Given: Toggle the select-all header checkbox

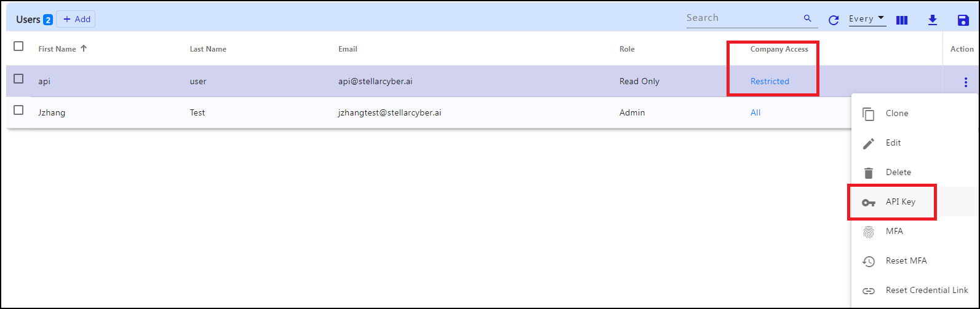Looking at the screenshot, I should click(18, 47).
